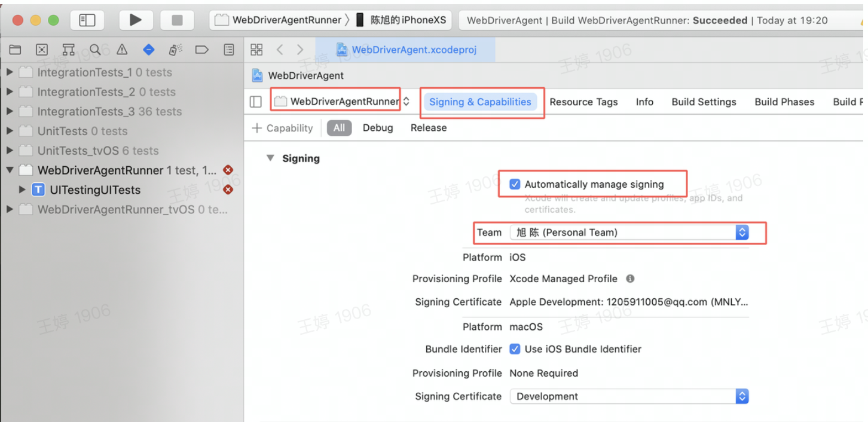Open the Debug navigator icon
The image size is (868, 422).
click(x=175, y=50)
